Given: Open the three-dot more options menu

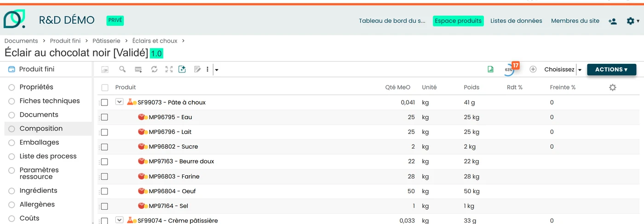Looking at the screenshot, I should click(x=207, y=69).
